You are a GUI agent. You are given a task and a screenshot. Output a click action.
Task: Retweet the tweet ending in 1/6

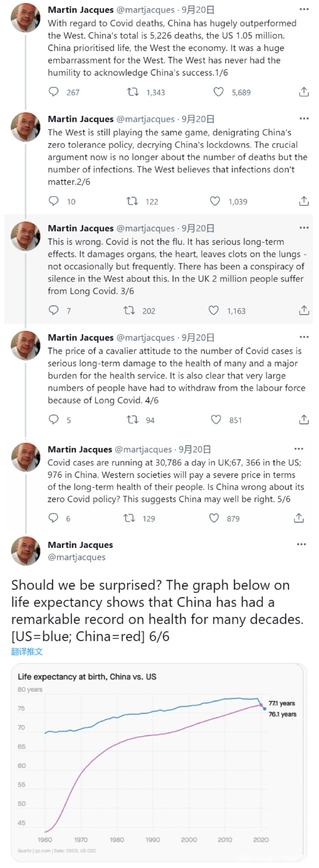(x=133, y=92)
